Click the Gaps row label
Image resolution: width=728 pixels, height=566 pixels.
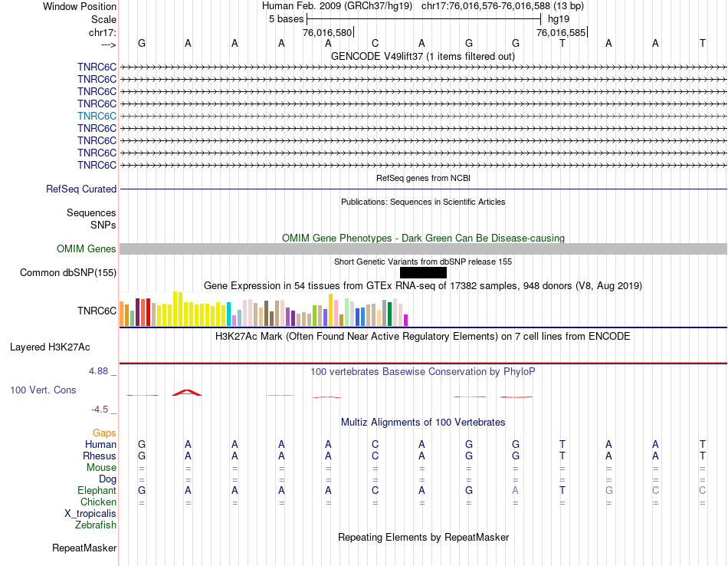coord(104,433)
